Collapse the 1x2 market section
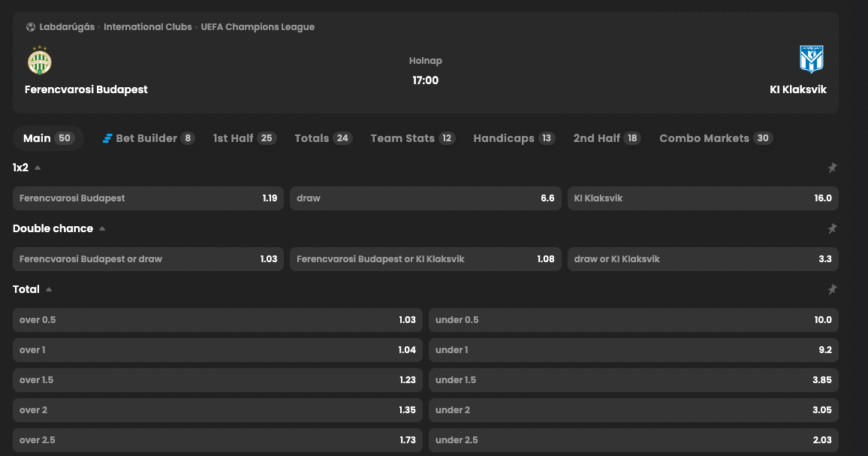 [x=38, y=168]
